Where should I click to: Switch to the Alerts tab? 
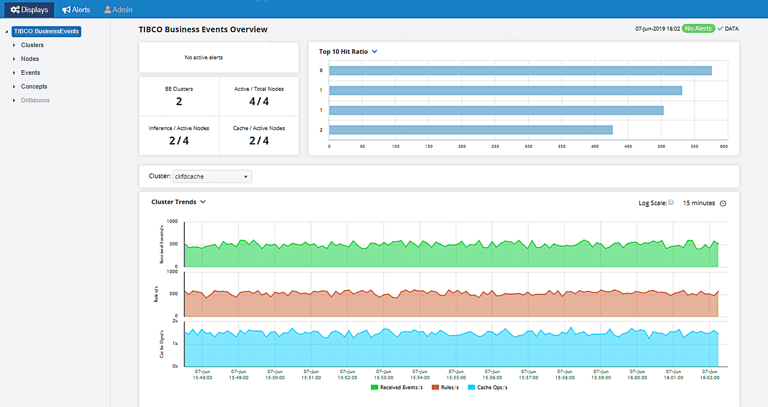point(76,9)
